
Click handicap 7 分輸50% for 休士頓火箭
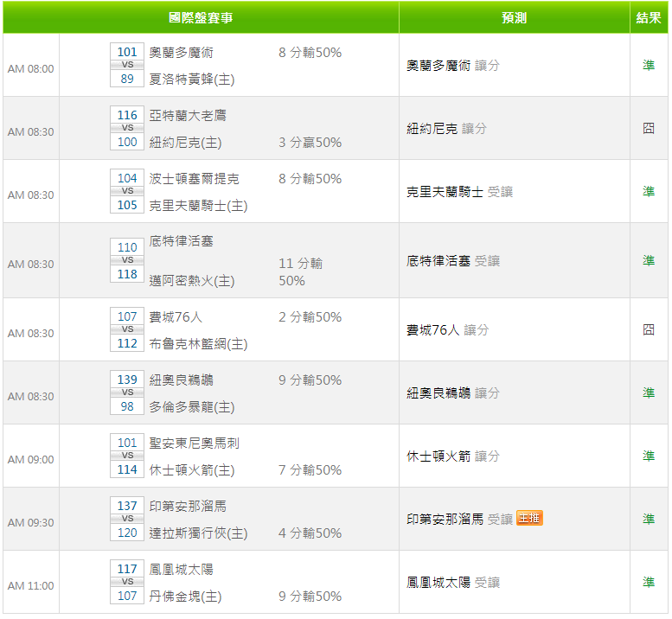[310, 470]
